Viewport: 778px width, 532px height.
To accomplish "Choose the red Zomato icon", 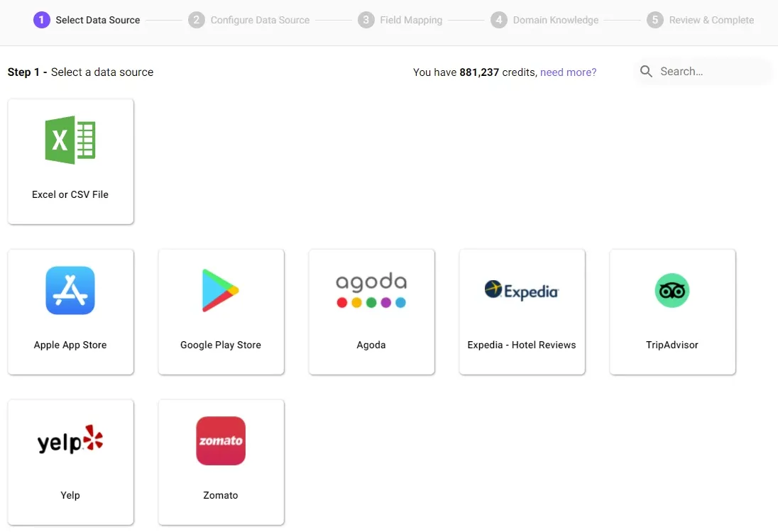I will 220,440.
